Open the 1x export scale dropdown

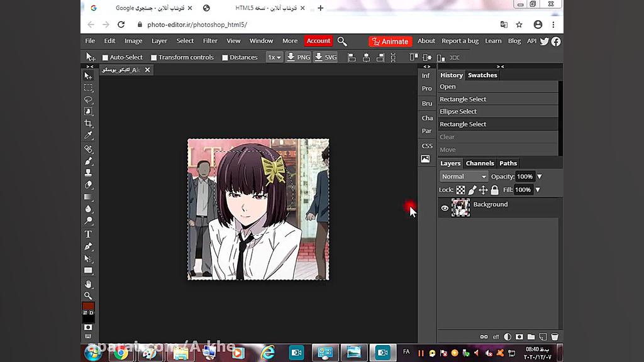click(x=274, y=57)
